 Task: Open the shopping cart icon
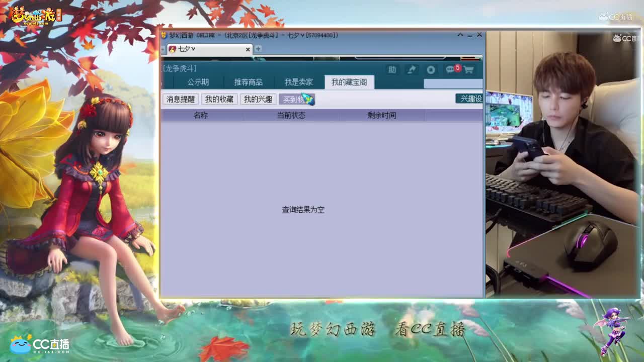click(469, 70)
